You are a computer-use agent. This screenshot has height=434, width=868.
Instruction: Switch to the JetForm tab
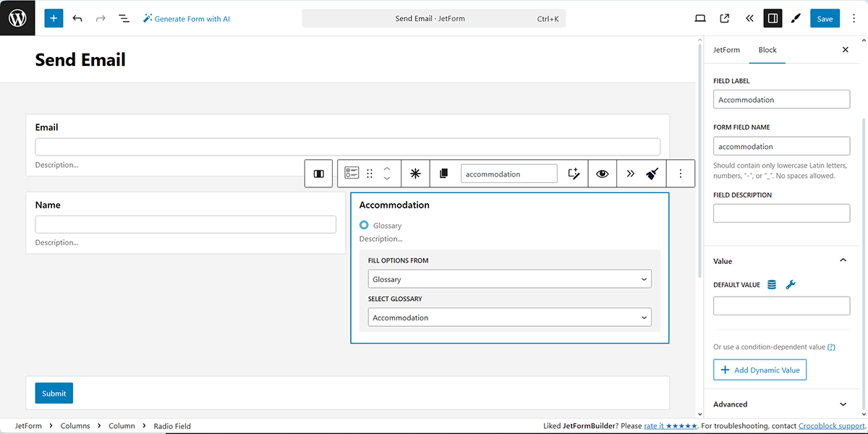(x=726, y=50)
